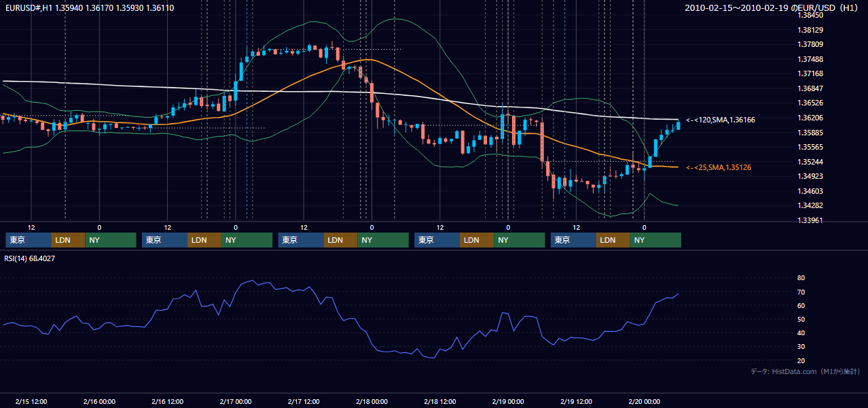Click the HistData.com data source credit
Image resolution: width=868 pixels, height=408 pixels.
(806, 371)
